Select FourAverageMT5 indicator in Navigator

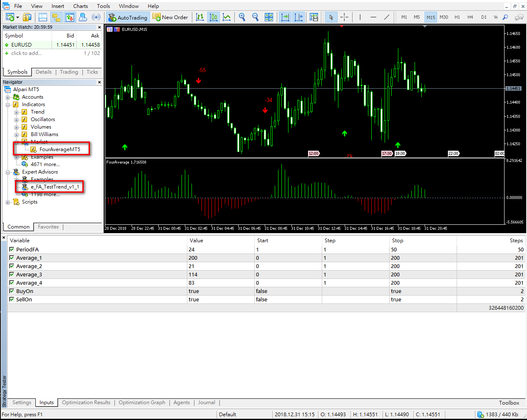[60, 149]
